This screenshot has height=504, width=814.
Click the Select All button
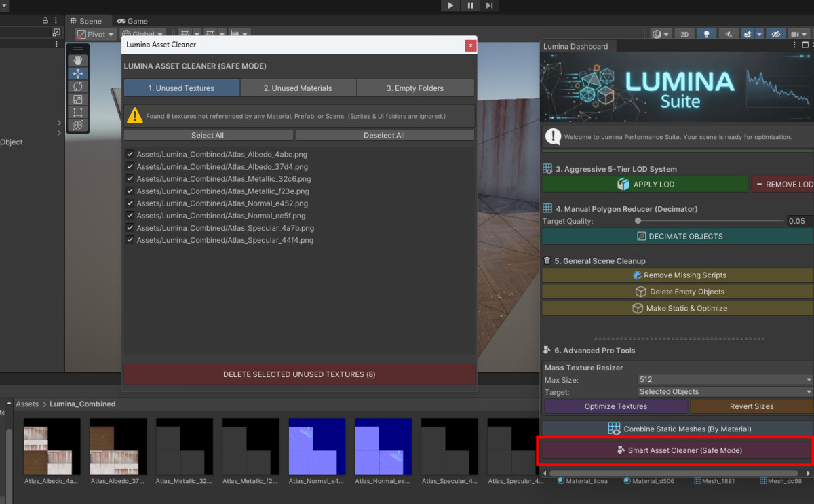(x=208, y=135)
